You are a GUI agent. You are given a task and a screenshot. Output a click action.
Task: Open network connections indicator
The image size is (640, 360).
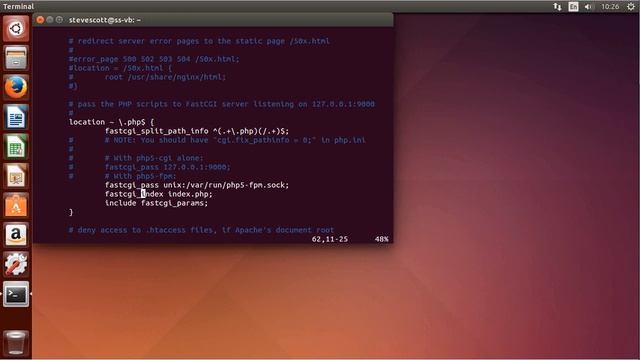[x=557, y=7]
